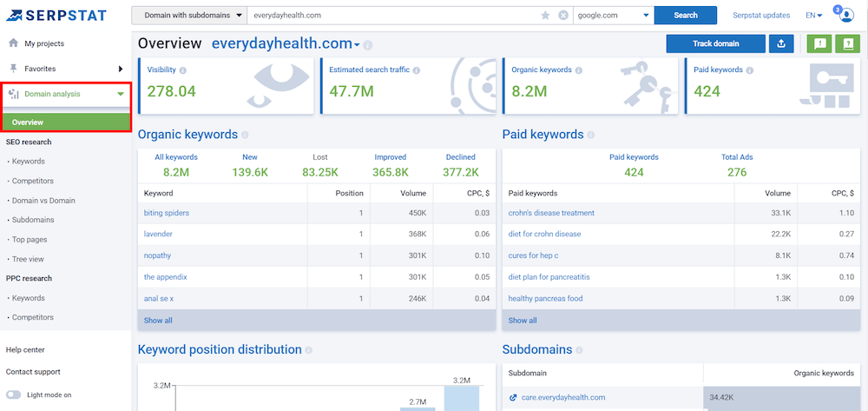Clear the domain search field
This screenshot has height=411, width=868.
[x=562, y=16]
